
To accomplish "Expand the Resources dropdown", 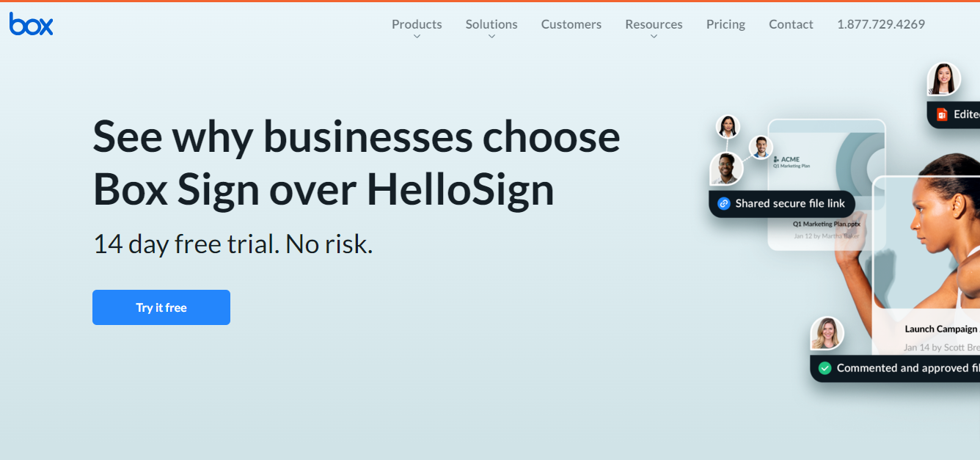I will point(653,24).
